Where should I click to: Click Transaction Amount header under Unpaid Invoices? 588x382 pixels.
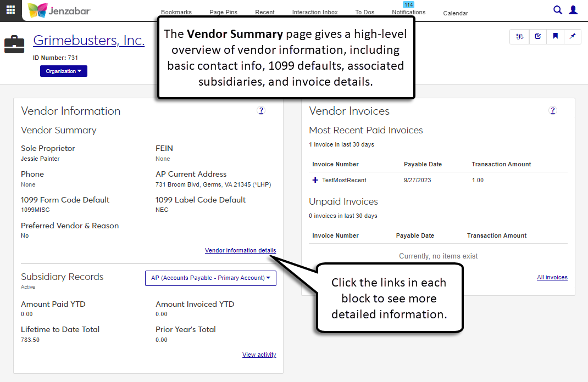coord(497,235)
